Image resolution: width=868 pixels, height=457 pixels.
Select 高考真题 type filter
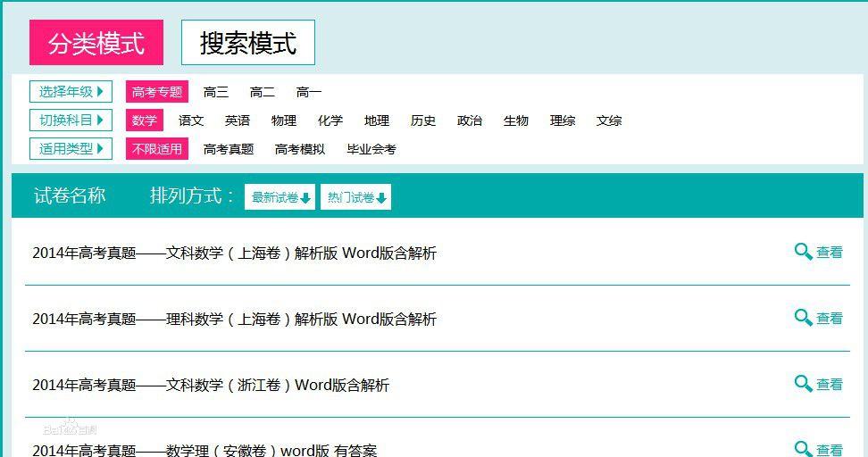229,149
